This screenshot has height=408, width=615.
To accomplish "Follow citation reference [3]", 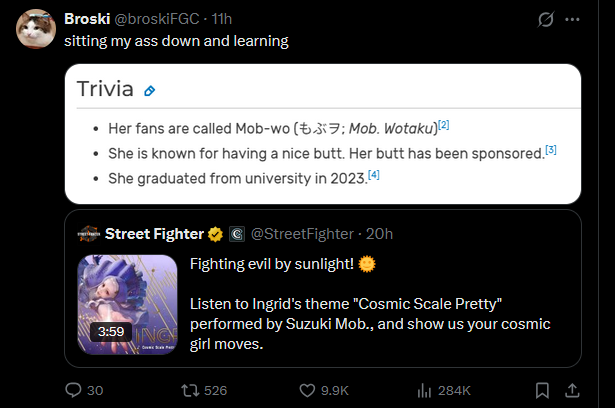I will tap(550, 150).
